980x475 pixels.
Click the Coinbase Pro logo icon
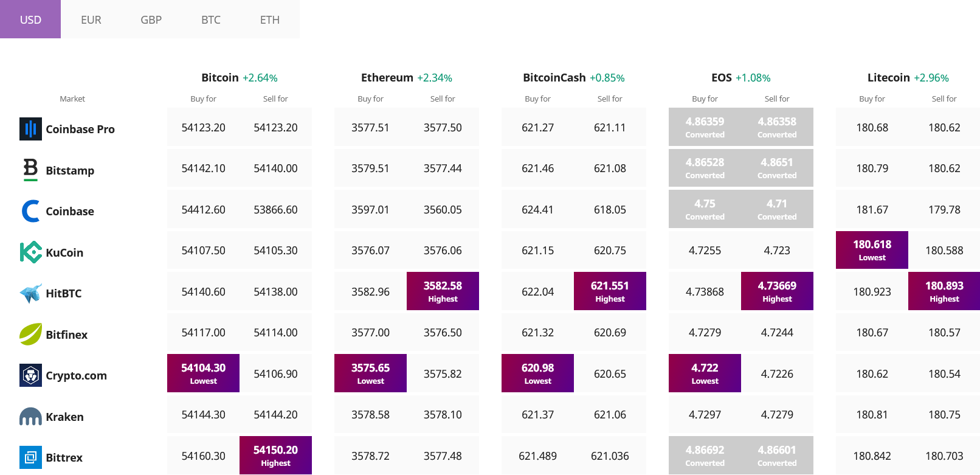click(30, 129)
